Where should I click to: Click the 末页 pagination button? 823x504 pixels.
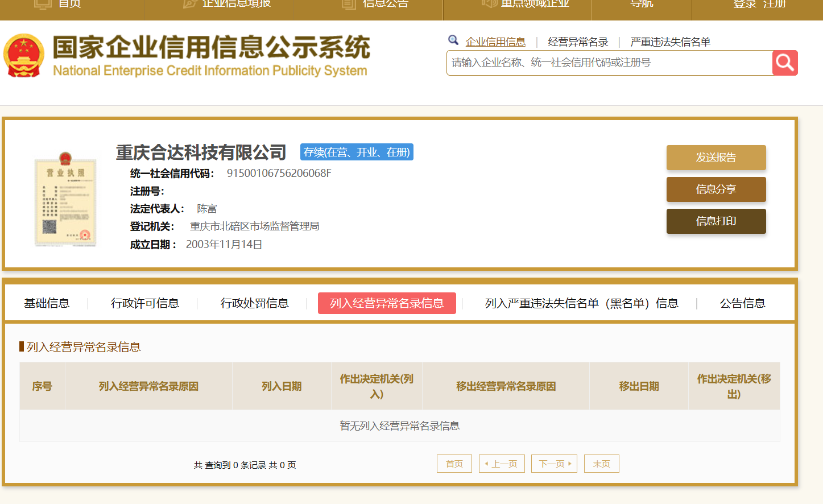[x=602, y=464]
